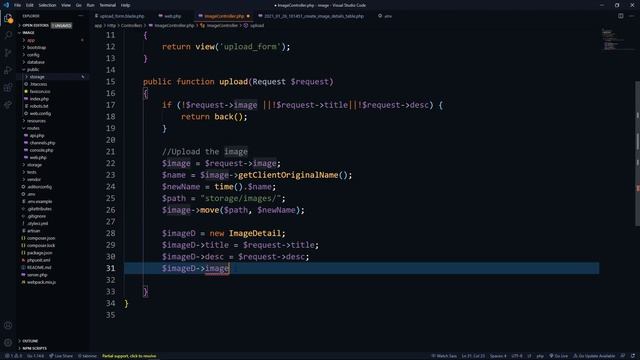
Task: Click the errors and warnings status indicator
Action: [14, 356]
